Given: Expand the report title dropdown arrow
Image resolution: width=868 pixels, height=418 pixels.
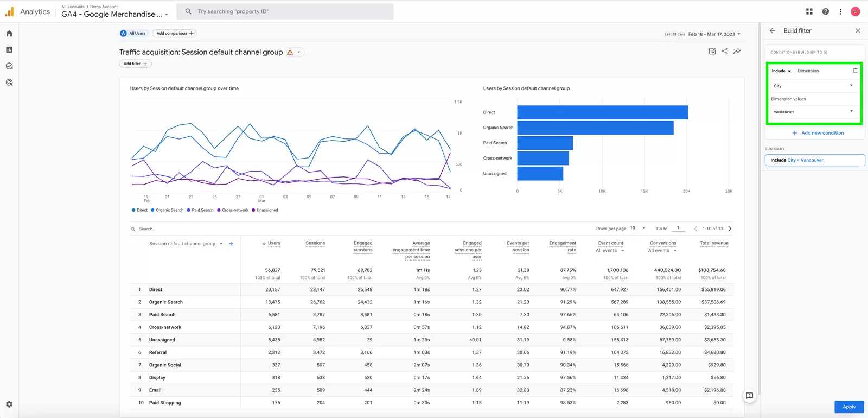Looking at the screenshot, I should (x=299, y=52).
